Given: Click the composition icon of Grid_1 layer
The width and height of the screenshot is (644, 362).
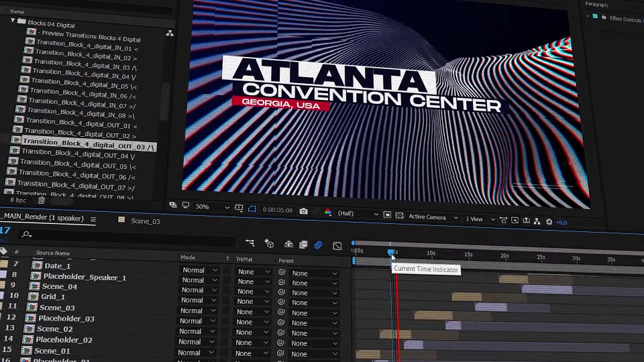Looking at the screenshot, I should [34, 296].
